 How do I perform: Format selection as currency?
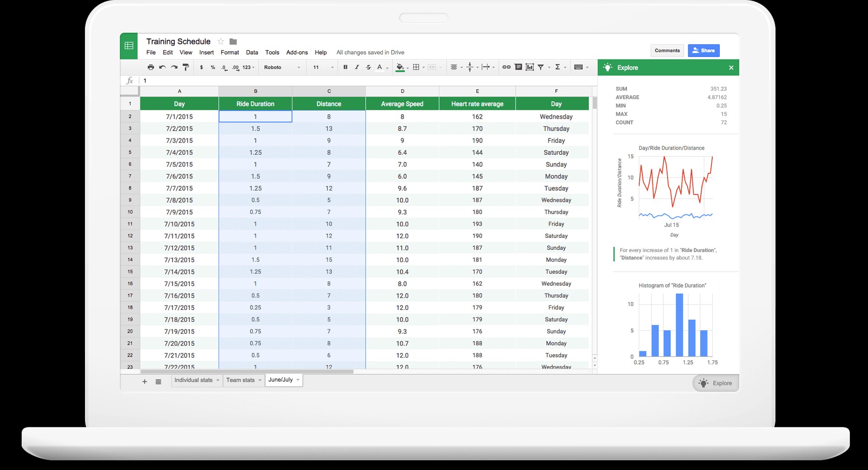201,67
